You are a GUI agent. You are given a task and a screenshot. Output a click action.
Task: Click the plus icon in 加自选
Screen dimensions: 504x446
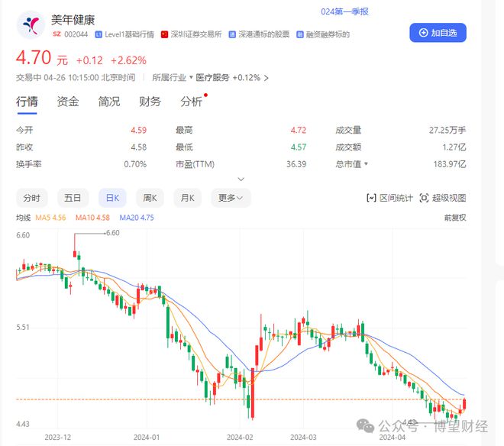424,33
